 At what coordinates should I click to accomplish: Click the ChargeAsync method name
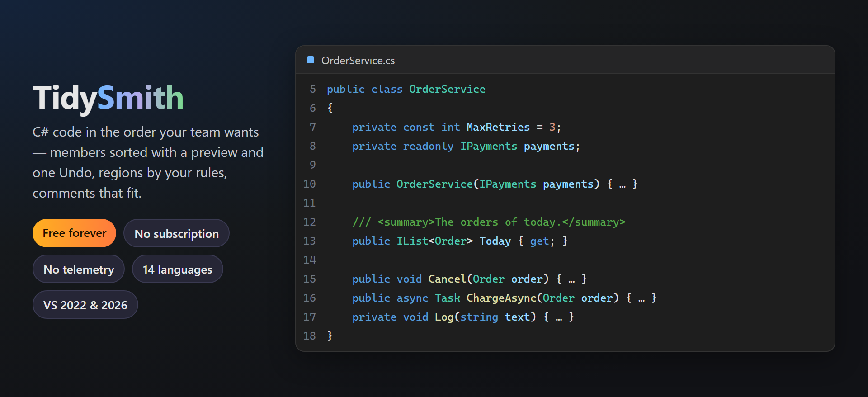pos(501,298)
